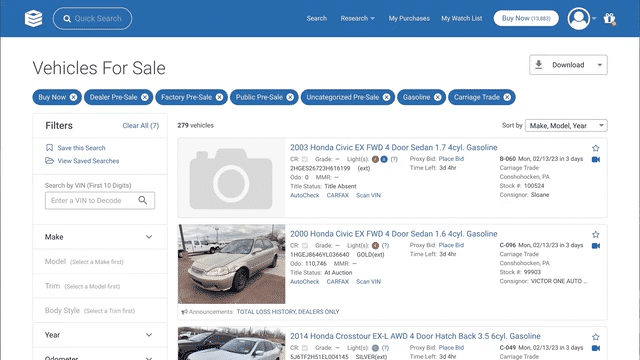Open the Download dropdown arrow
The width and height of the screenshot is (640, 360).
[x=600, y=65]
